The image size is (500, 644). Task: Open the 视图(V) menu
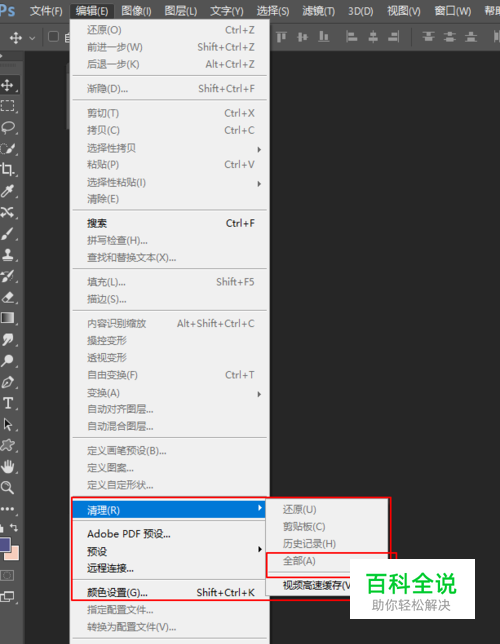[404, 11]
